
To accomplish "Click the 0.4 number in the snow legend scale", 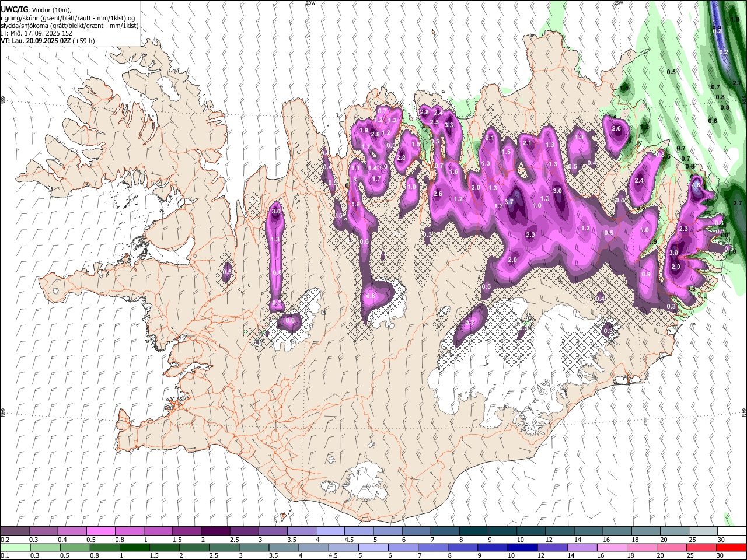I will coord(62,540).
